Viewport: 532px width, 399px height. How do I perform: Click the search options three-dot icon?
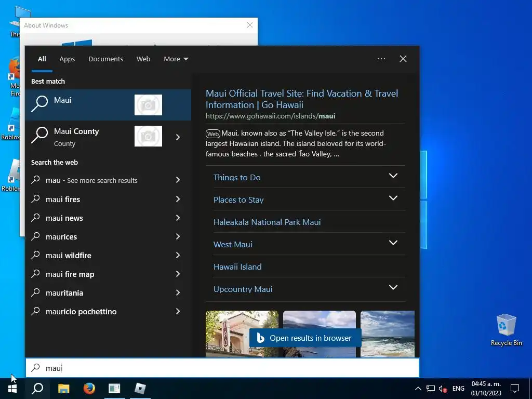pos(381,59)
